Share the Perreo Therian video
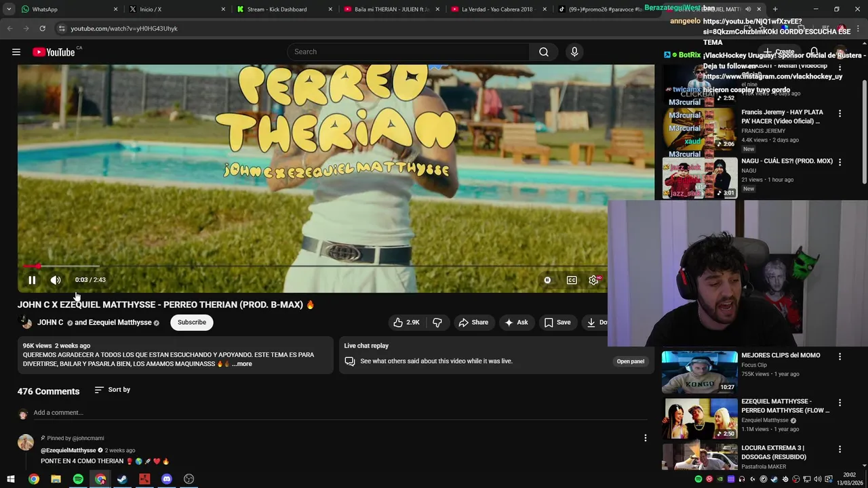The image size is (868, 488). (473, 323)
